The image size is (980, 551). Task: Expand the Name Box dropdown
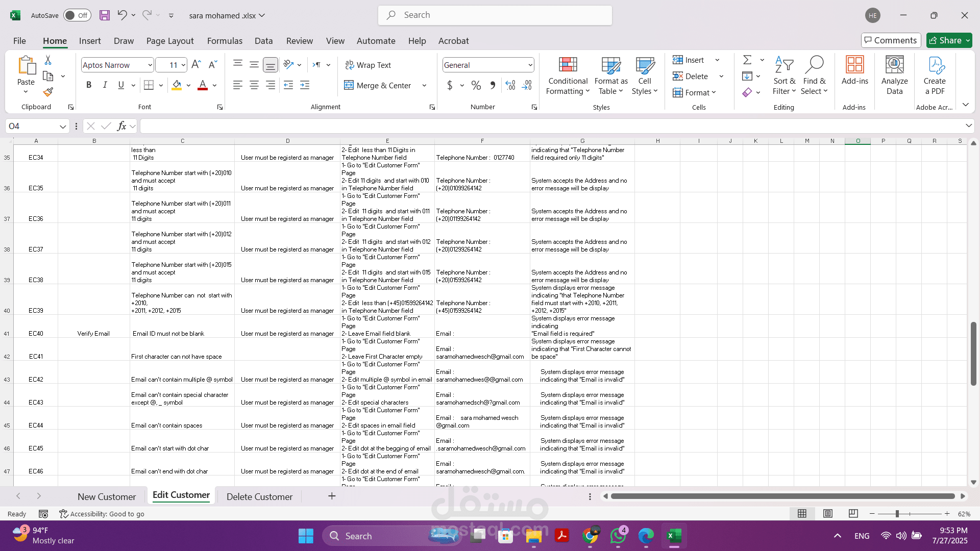click(x=62, y=127)
